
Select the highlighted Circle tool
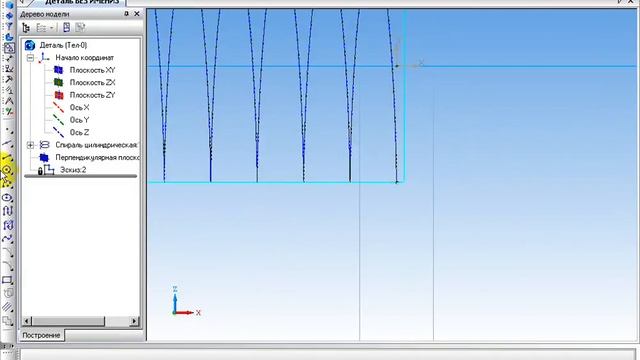(x=7, y=170)
